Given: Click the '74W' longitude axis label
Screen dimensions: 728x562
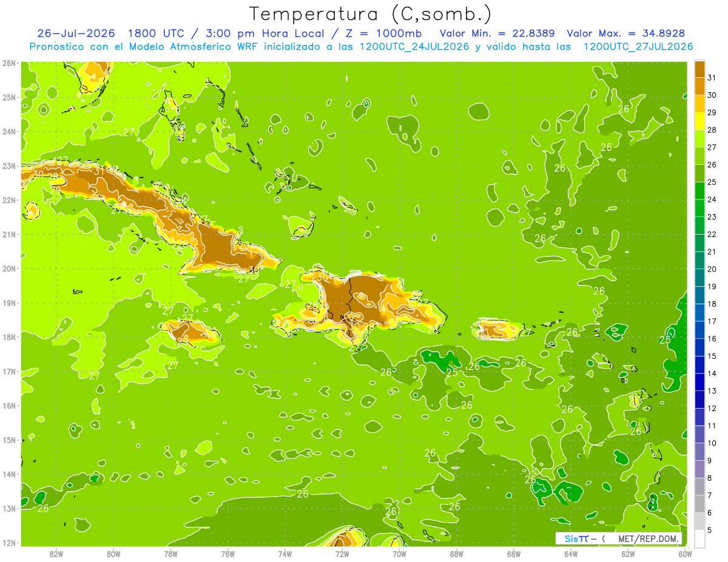Looking at the screenshot, I should coord(285,554).
